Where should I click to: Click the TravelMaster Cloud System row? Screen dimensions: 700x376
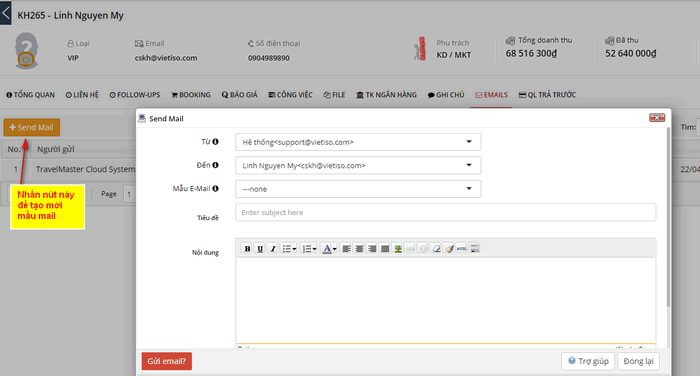coord(85,169)
